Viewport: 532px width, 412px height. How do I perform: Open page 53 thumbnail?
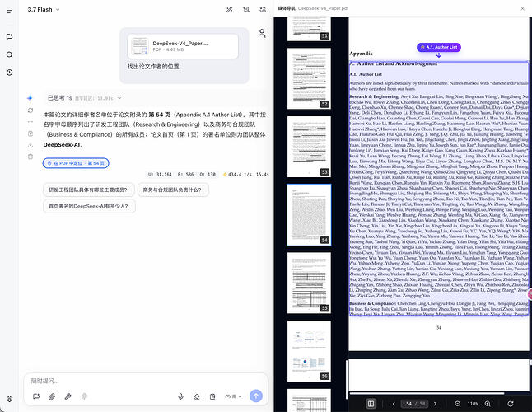tap(309, 147)
